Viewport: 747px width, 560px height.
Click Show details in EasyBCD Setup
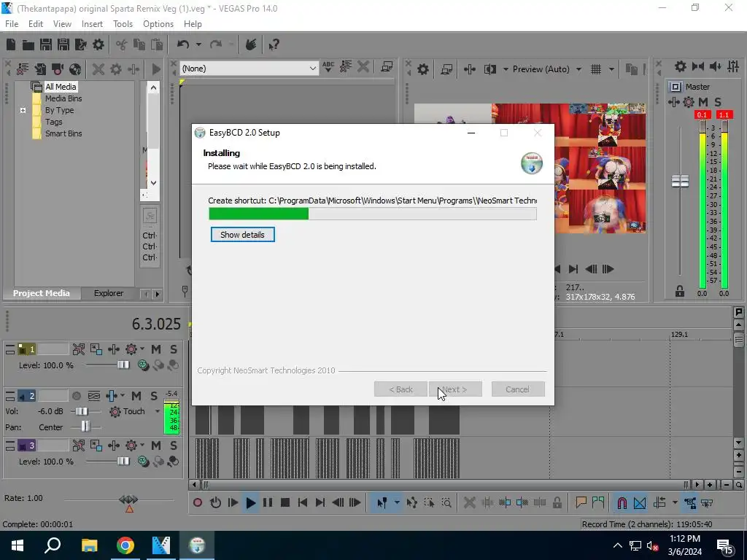tap(242, 235)
